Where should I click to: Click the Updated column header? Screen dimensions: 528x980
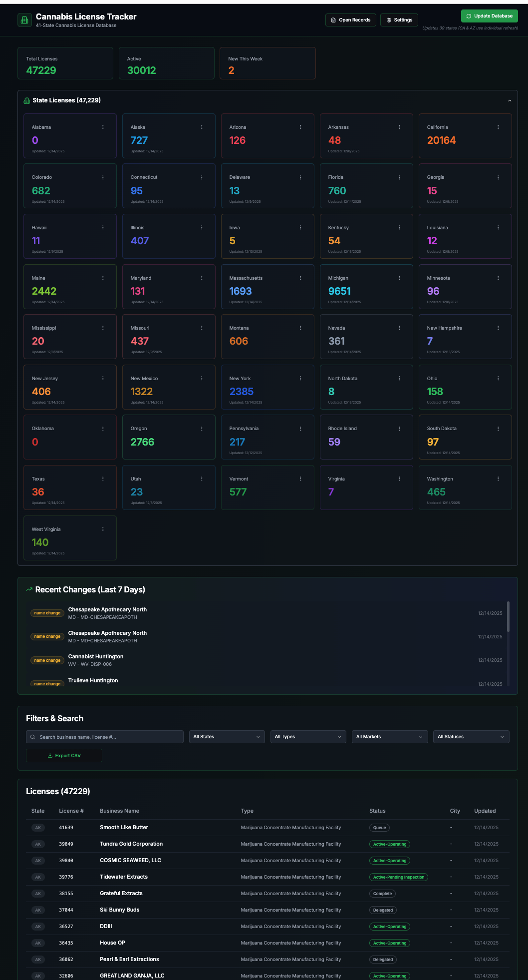pyautogui.click(x=485, y=811)
